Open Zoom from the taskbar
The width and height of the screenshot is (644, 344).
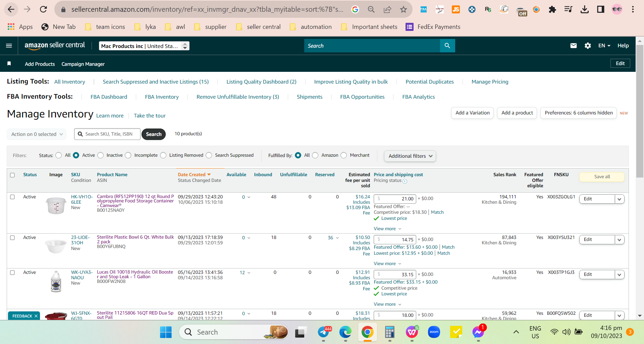[434, 332]
